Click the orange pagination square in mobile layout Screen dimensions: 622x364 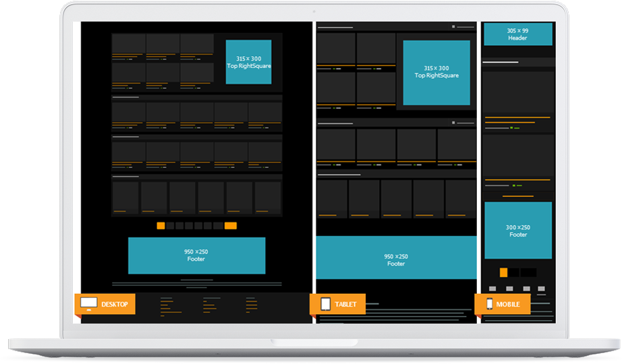[x=503, y=272]
